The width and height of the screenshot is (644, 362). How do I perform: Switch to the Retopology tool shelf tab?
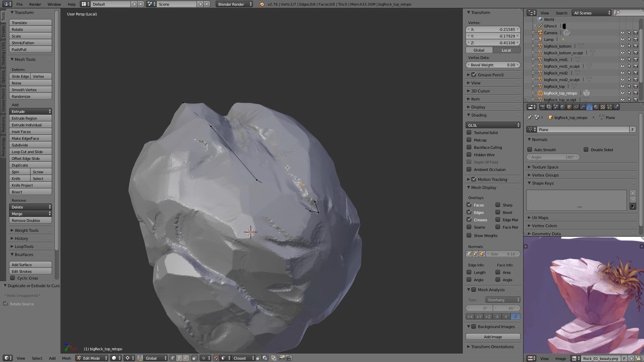pos(3,146)
